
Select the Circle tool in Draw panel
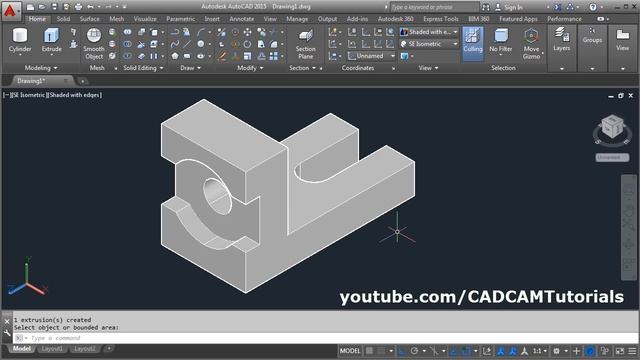[200, 44]
